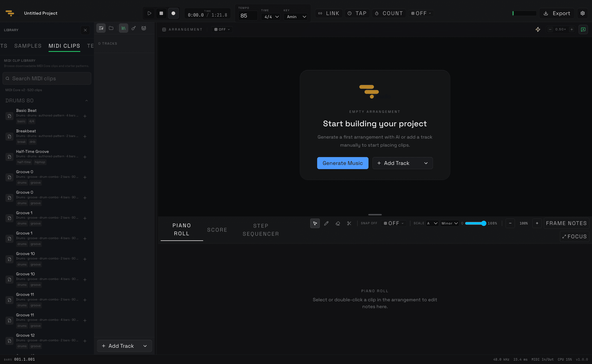Close the Library panel
The height and width of the screenshot is (364, 592).
(x=85, y=30)
